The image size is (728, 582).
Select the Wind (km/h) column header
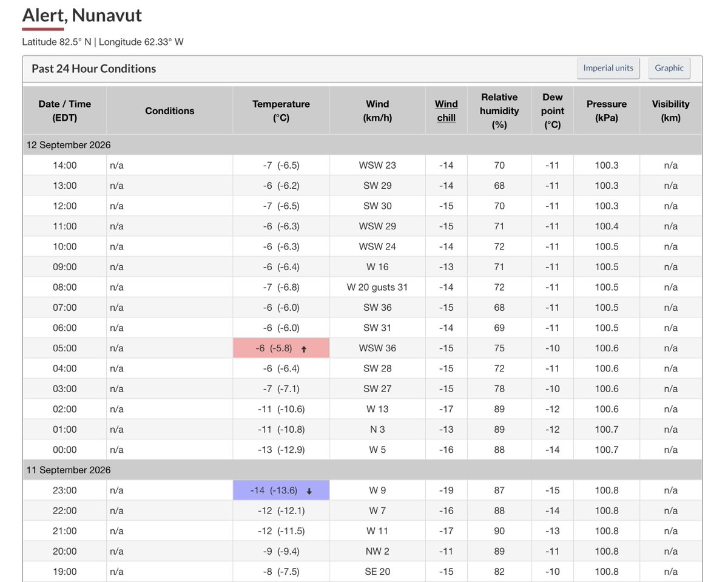377,110
